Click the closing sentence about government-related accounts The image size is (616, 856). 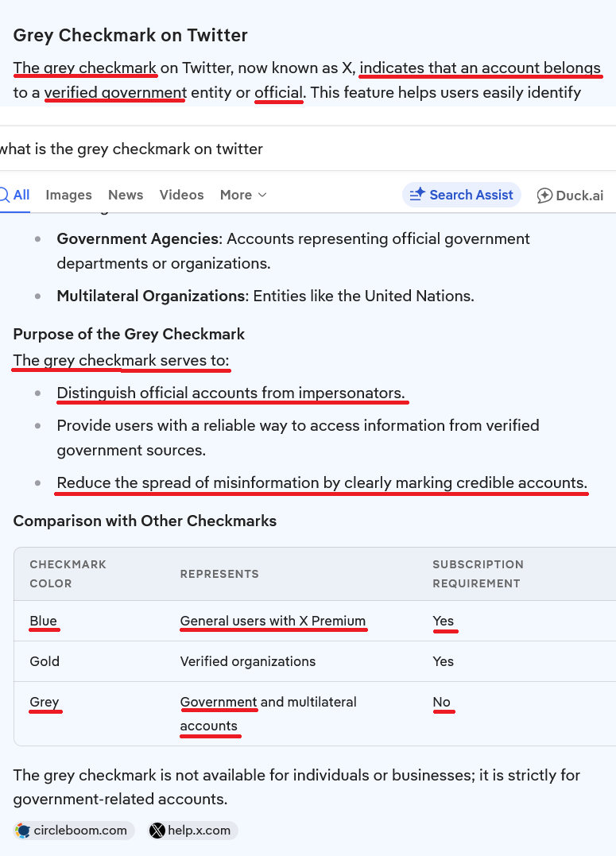[296, 787]
